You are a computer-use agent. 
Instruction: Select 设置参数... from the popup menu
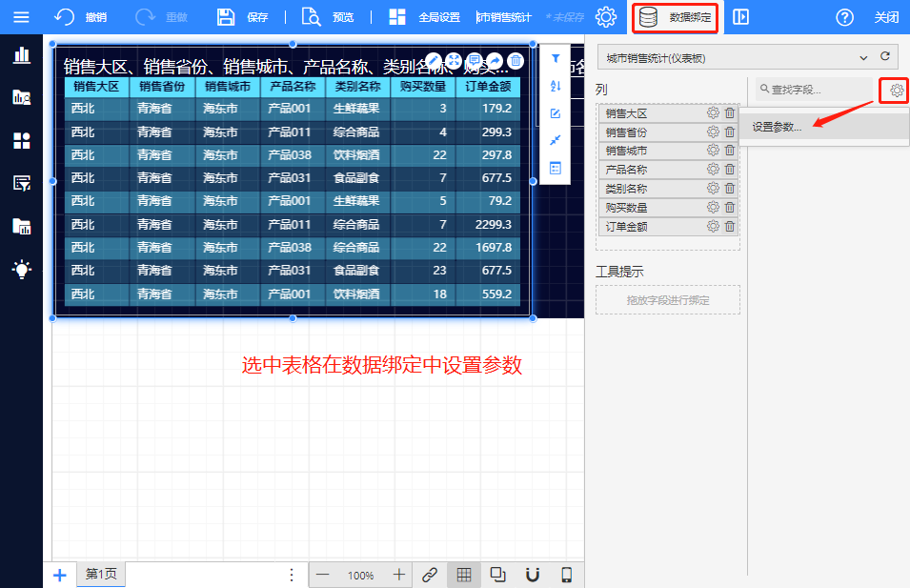click(x=778, y=127)
